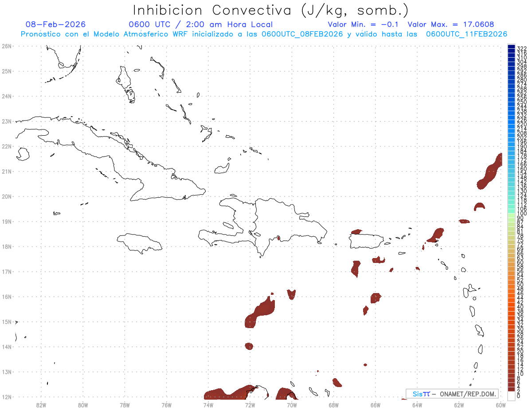
Task: Click the large shaded area near 15N 72W
Action: [x=260, y=312]
